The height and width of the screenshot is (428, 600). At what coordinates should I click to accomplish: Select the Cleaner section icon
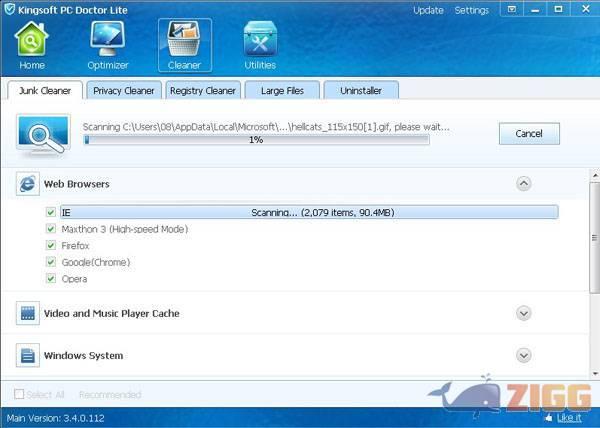[184, 46]
